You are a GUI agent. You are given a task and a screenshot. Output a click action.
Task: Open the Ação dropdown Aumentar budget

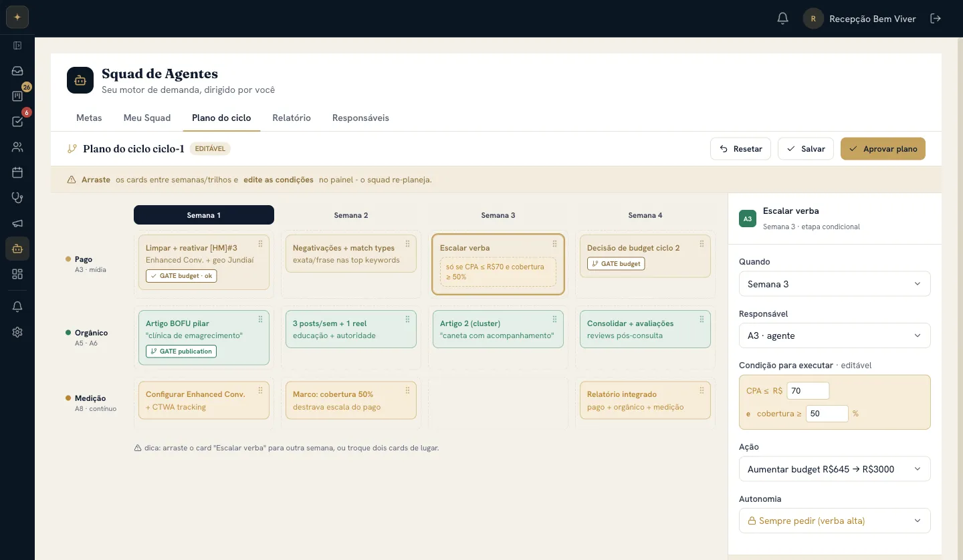[x=835, y=469]
